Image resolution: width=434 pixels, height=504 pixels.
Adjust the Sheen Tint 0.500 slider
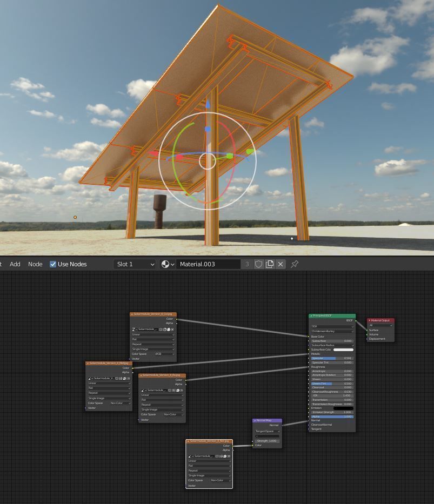click(332, 384)
